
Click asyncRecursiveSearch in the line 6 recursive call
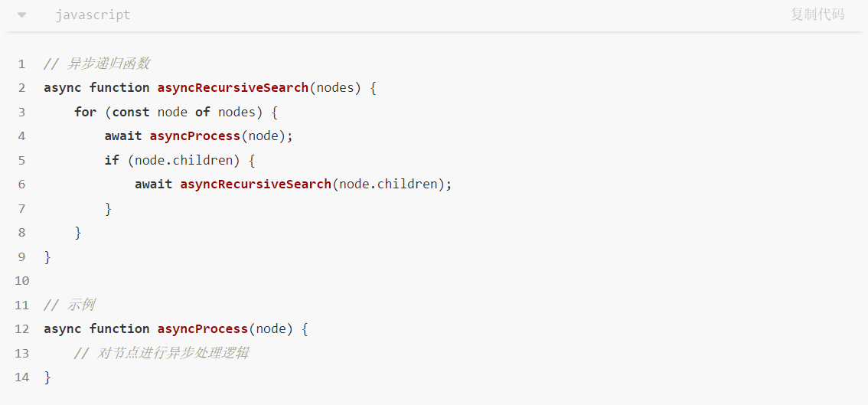pos(256,184)
